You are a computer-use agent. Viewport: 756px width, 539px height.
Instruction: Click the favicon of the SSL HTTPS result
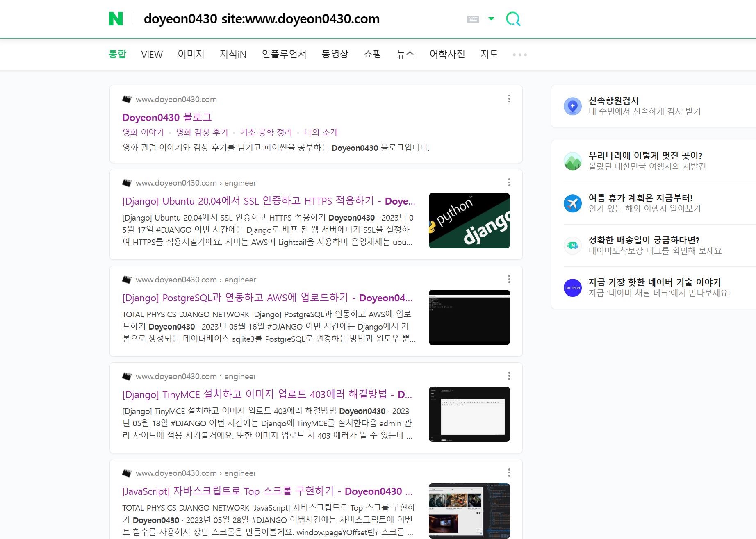[x=127, y=183]
